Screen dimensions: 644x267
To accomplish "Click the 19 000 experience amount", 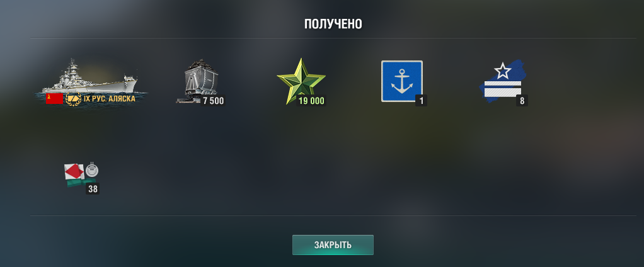I will tap(311, 101).
